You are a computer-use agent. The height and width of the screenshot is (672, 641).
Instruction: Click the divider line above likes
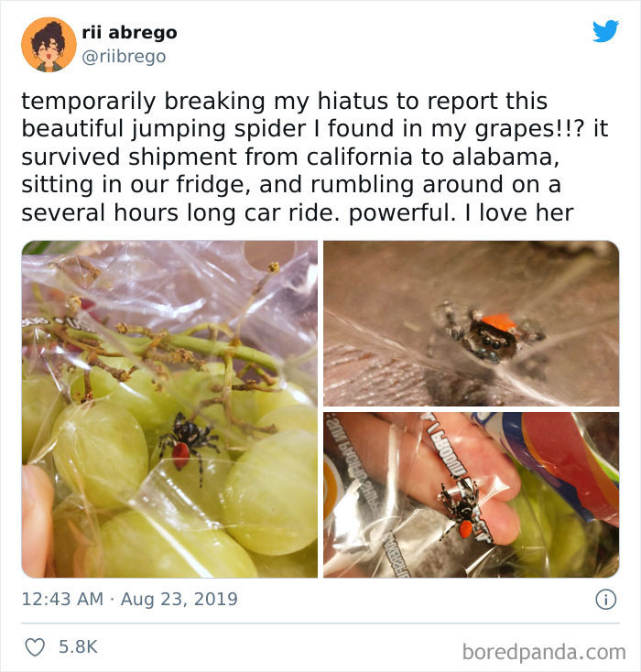320,623
